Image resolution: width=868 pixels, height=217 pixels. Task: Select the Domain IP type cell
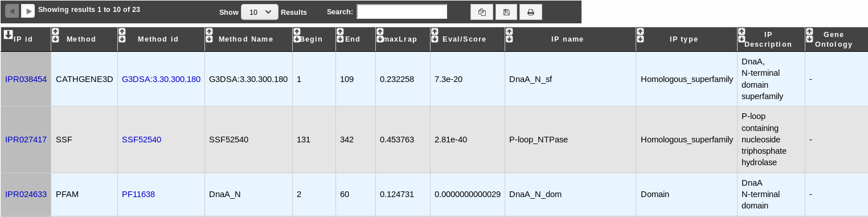(x=686, y=194)
